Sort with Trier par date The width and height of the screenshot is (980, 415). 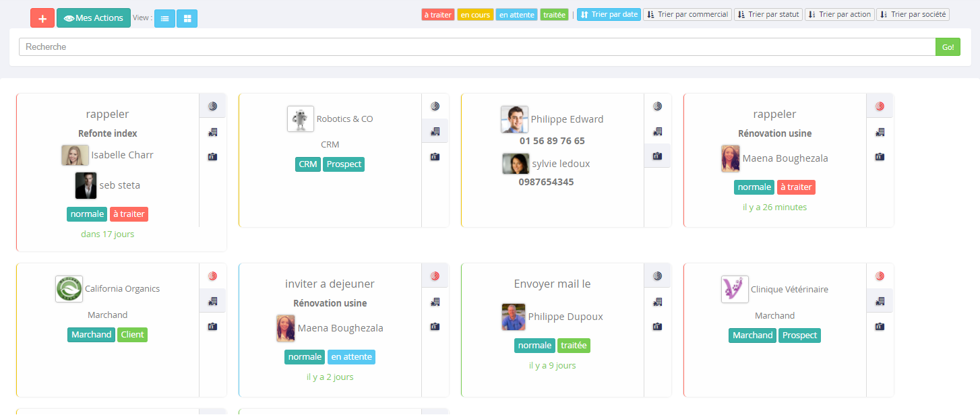click(x=609, y=14)
